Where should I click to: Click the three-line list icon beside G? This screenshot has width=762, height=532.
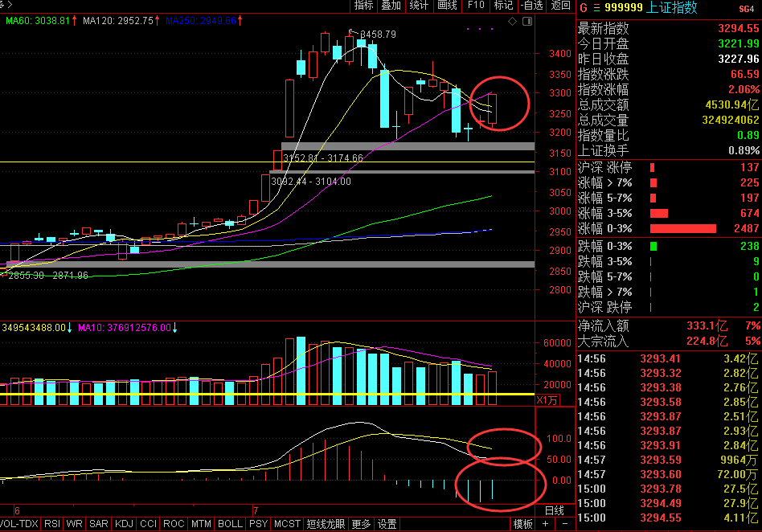pos(596,8)
